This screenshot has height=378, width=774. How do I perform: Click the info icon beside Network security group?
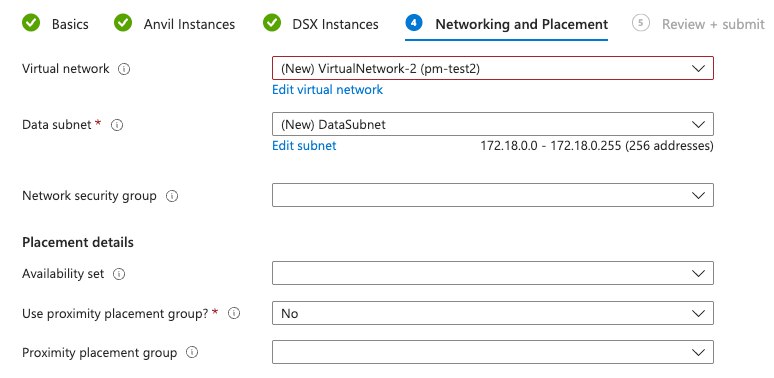click(x=172, y=196)
